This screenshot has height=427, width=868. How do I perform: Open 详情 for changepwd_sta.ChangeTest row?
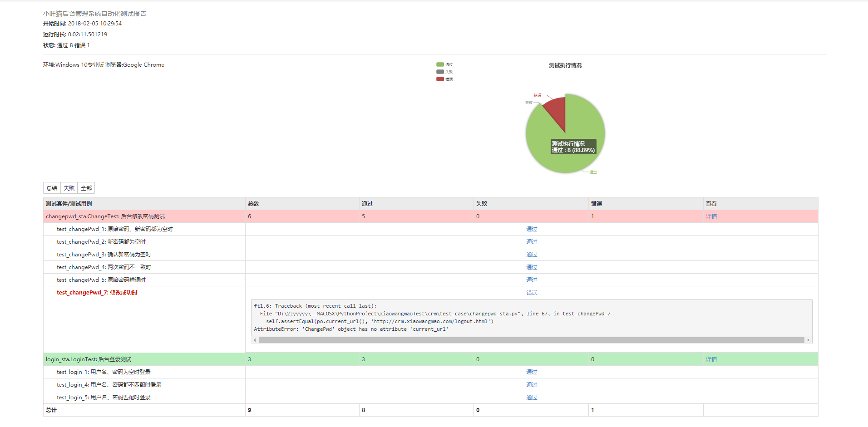711,216
